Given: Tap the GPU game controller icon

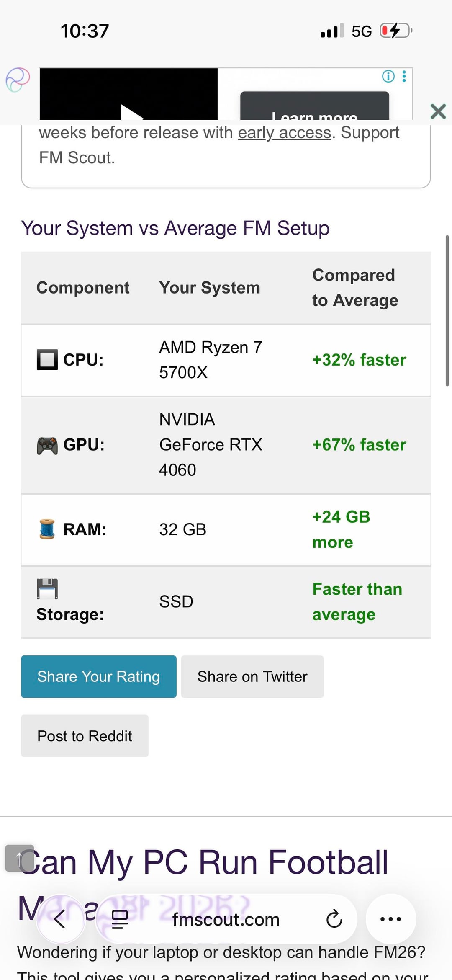Looking at the screenshot, I should click(47, 445).
